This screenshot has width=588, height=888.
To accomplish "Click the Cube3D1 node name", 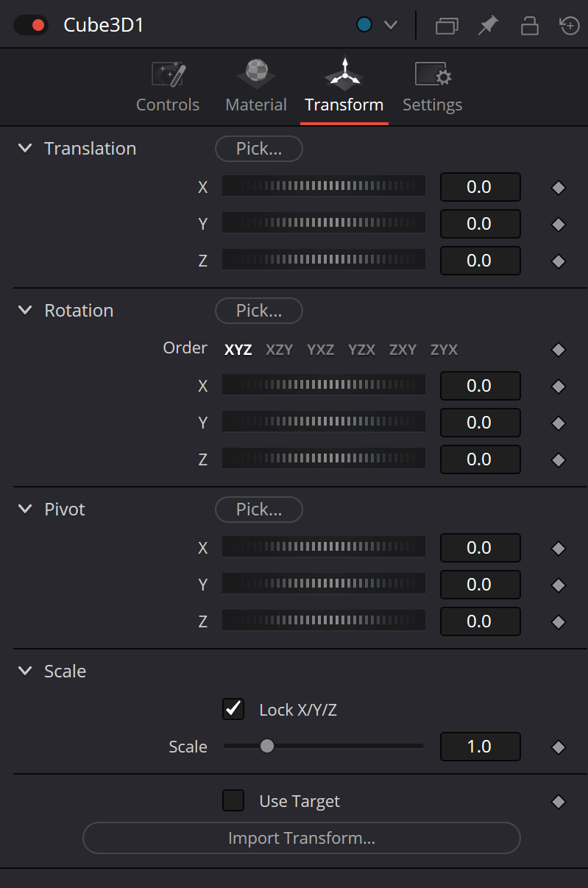I will point(104,25).
